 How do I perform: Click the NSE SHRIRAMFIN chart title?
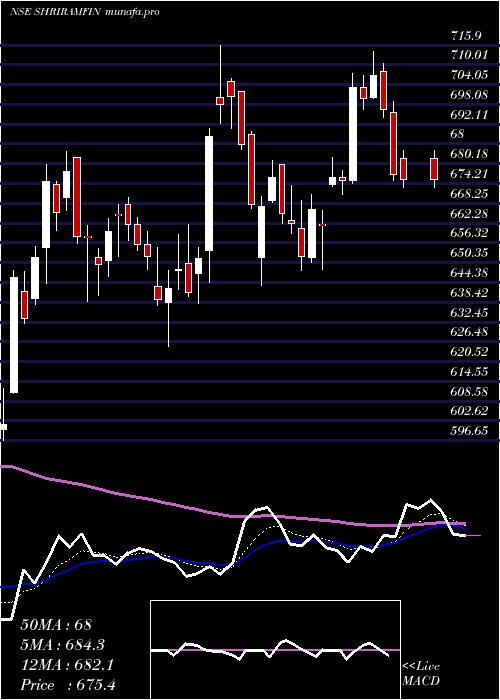pos(85,12)
